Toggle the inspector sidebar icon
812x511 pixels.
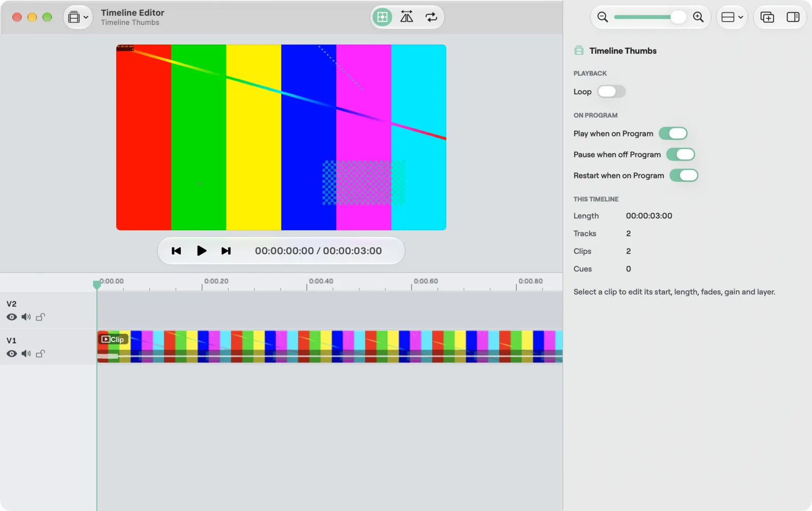(x=793, y=17)
